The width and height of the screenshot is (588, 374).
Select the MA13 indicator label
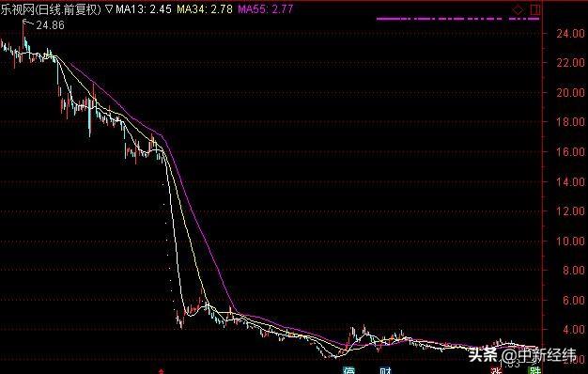pos(144,9)
